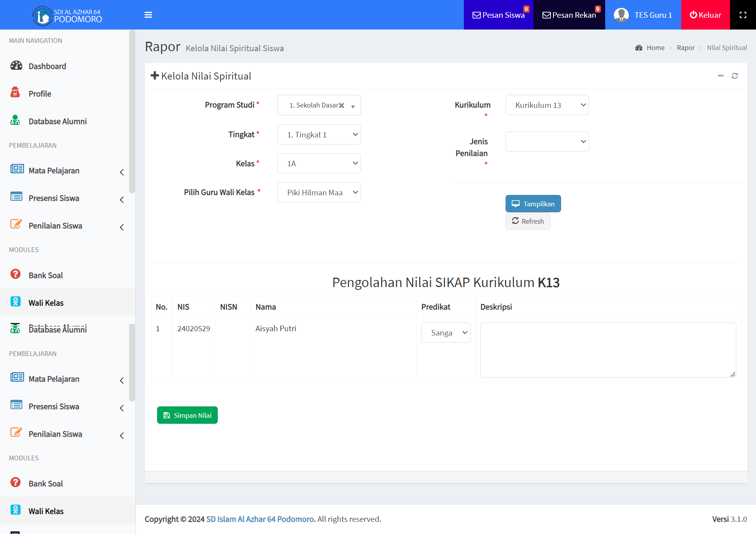Image resolution: width=756 pixels, height=534 pixels.
Task: Open the Database Alumni menu item
Action: (57, 121)
